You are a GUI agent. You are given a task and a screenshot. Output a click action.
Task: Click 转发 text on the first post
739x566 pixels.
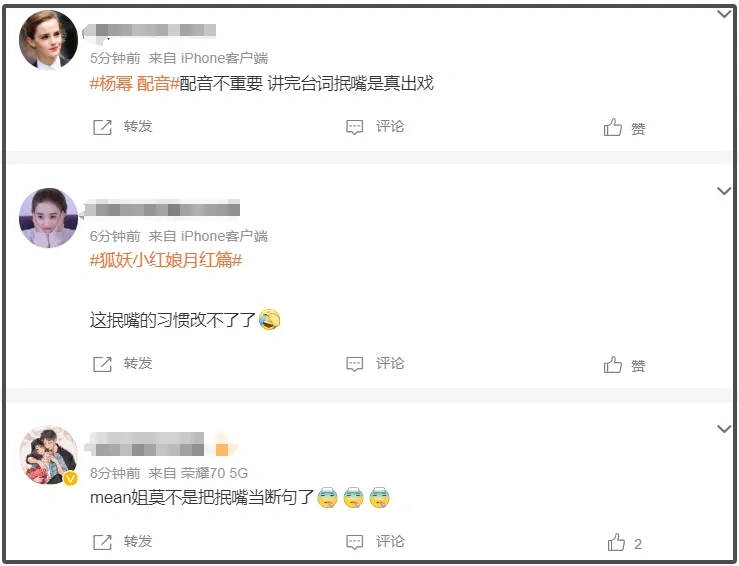point(138,126)
